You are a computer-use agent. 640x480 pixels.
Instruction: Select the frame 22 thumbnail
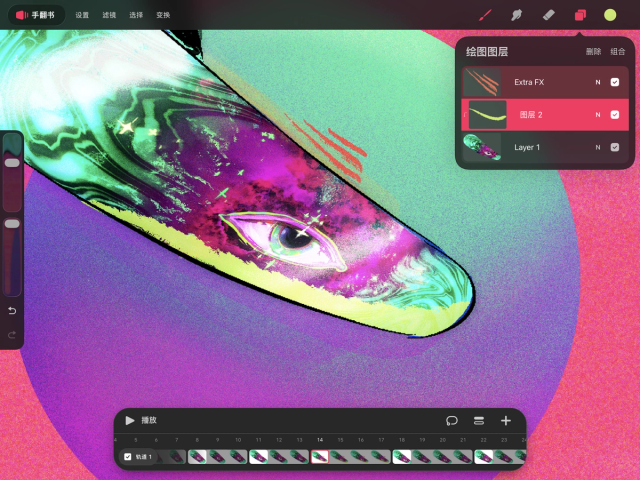click(484, 457)
